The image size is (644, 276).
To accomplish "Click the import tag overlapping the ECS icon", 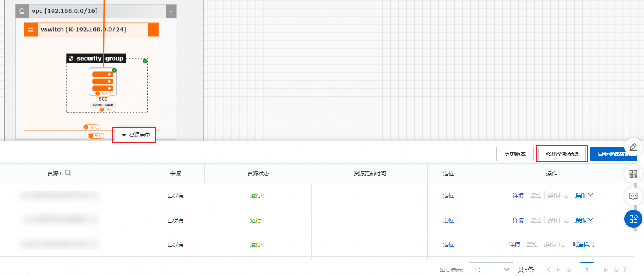I will [x=103, y=94].
